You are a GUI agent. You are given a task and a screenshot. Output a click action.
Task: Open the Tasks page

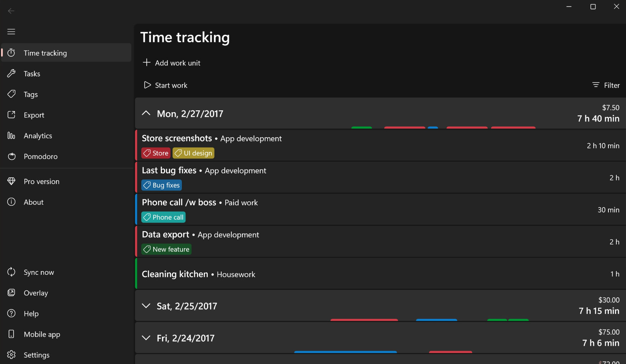(x=66, y=73)
